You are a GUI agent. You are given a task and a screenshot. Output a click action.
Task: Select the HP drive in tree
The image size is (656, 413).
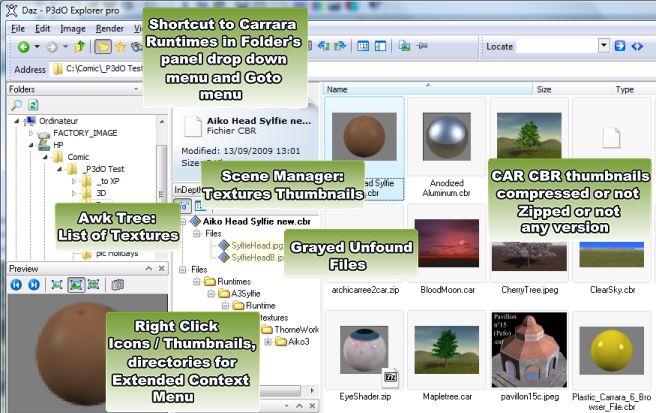coord(58,145)
